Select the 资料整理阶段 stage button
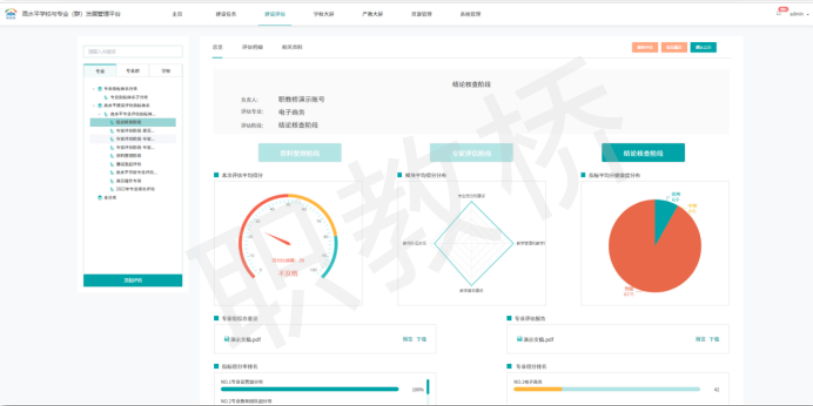Image resolution: width=813 pixels, height=406 pixels. [x=300, y=153]
